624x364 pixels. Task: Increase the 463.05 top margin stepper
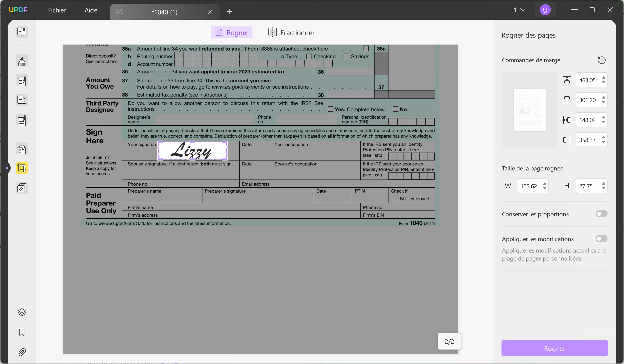click(604, 78)
